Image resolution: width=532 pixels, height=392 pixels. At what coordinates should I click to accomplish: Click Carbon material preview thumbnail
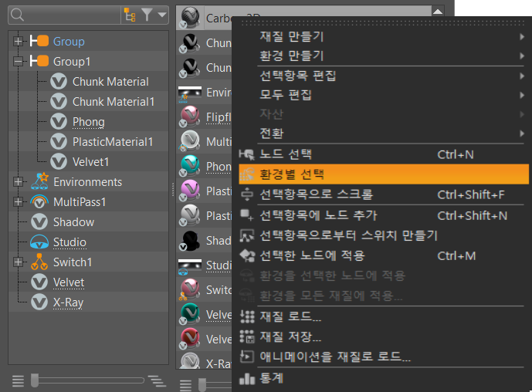[190, 18]
